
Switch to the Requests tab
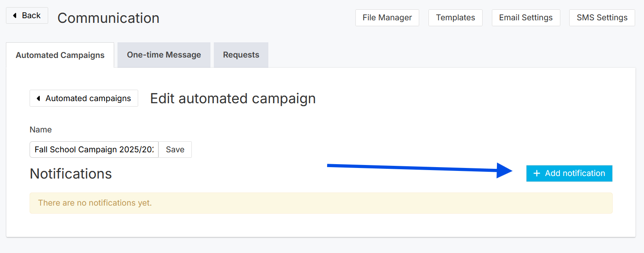(x=241, y=55)
